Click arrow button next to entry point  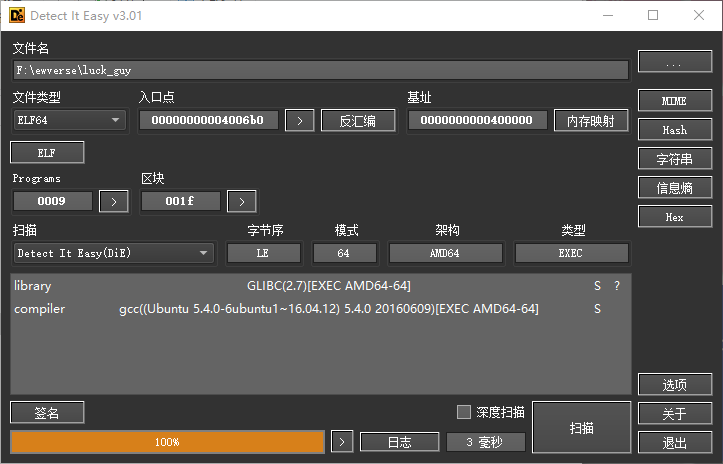[x=300, y=121]
